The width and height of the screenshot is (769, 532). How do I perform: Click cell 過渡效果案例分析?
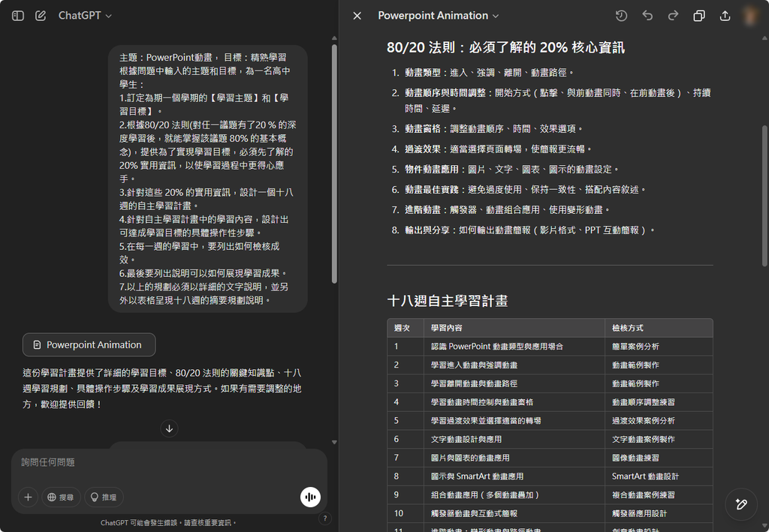coord(659,421)
